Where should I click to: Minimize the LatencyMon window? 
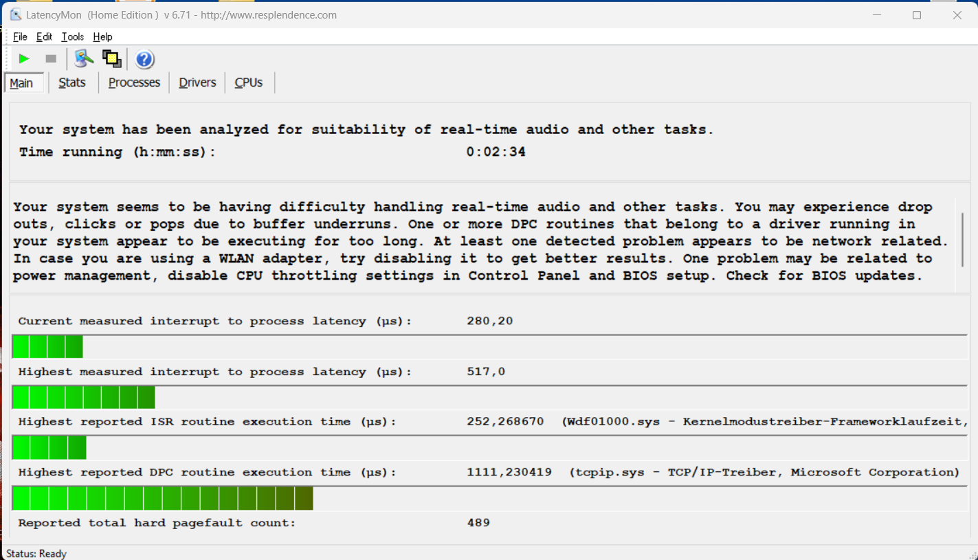point(876,15)
